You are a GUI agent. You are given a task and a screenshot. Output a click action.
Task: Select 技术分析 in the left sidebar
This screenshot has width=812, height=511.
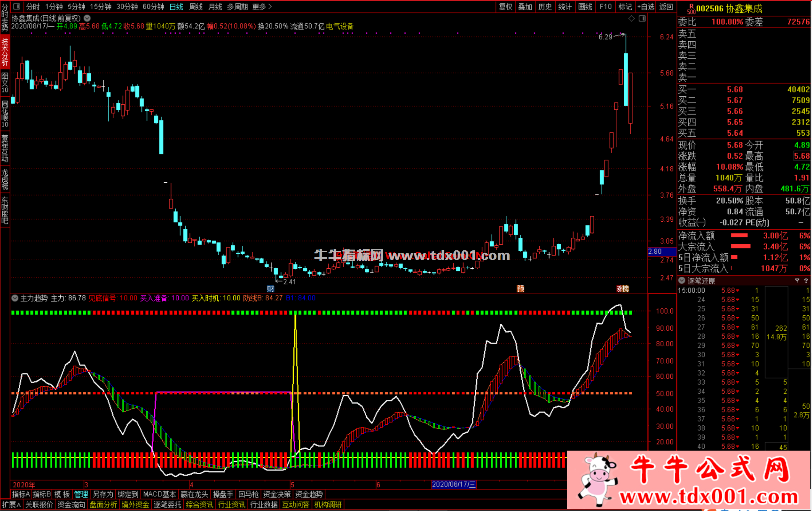[5, 52]
